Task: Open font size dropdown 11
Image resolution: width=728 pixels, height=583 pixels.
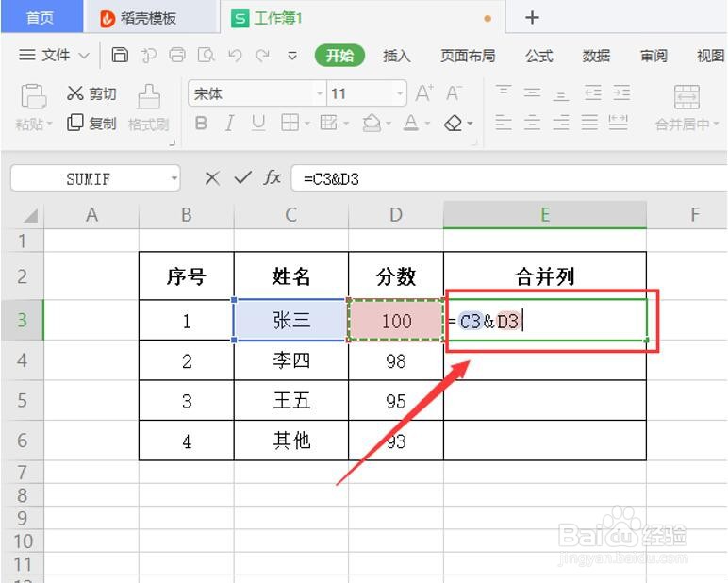Action: (400, 93)
